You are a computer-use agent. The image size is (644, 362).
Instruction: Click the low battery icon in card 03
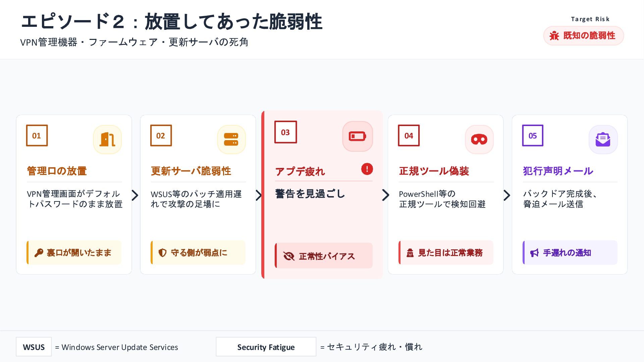[x=357, y=136]
